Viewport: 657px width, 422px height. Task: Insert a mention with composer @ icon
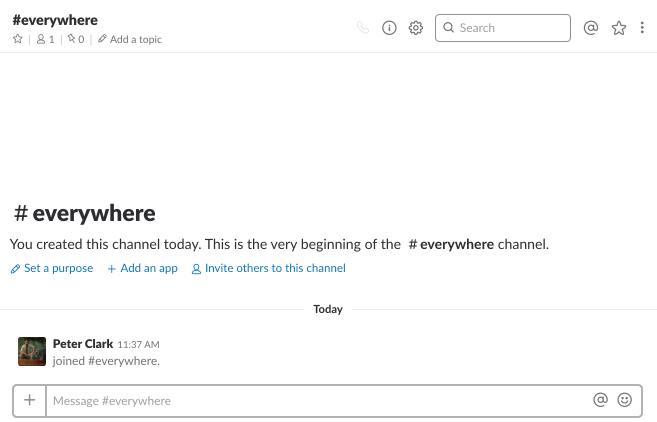click(x=600, y=400)
